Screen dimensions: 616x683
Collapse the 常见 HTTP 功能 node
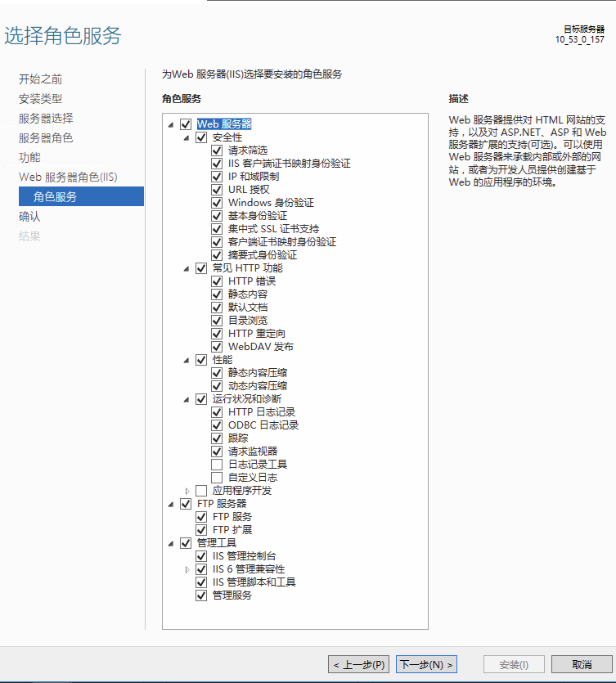coord(187,269)
